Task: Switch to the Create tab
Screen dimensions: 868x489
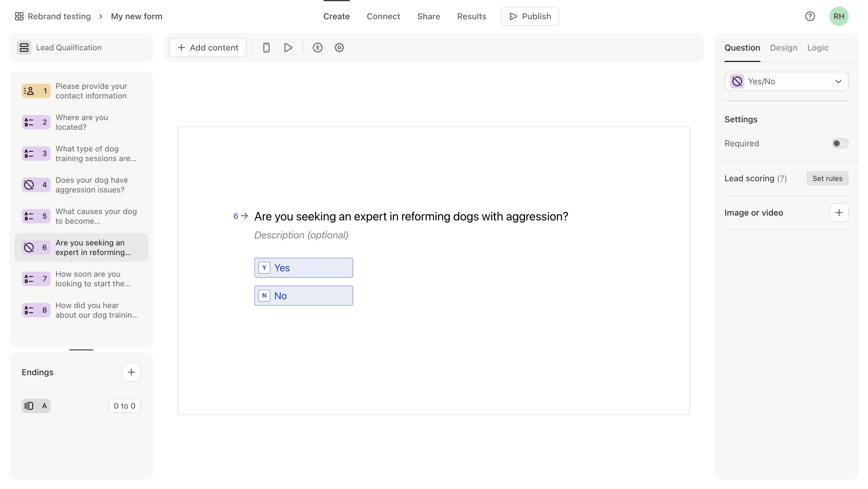Action: (x=336, y=16)
